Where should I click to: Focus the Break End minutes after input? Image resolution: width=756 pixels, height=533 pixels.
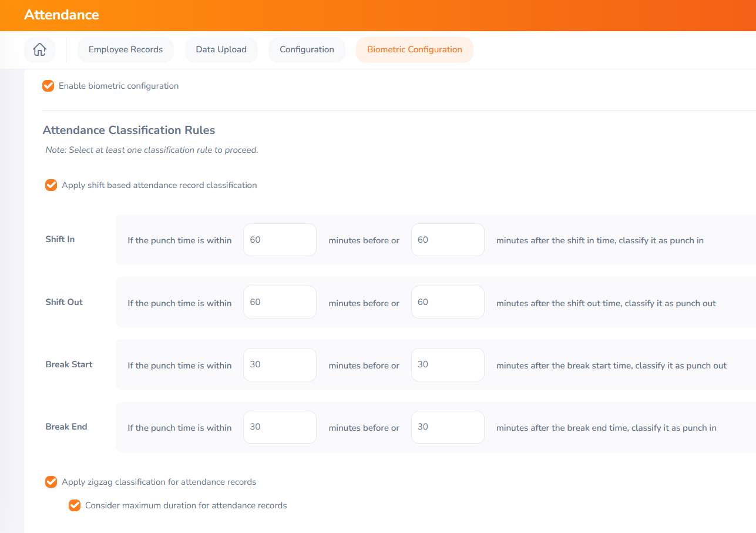(448, 427)
